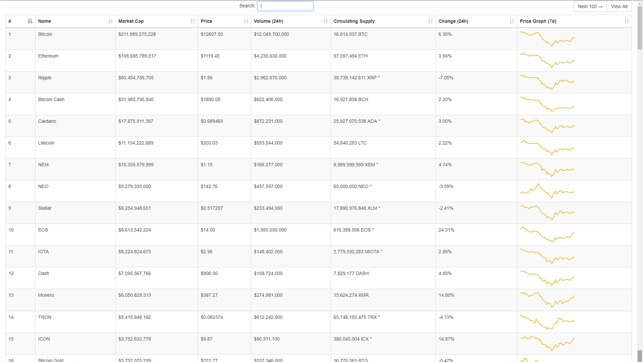
Task: Select the Stellar name cell
Action: pos(75,212)
